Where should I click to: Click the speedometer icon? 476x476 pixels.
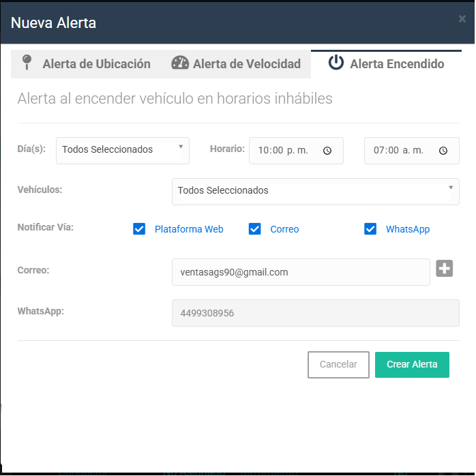180,63
